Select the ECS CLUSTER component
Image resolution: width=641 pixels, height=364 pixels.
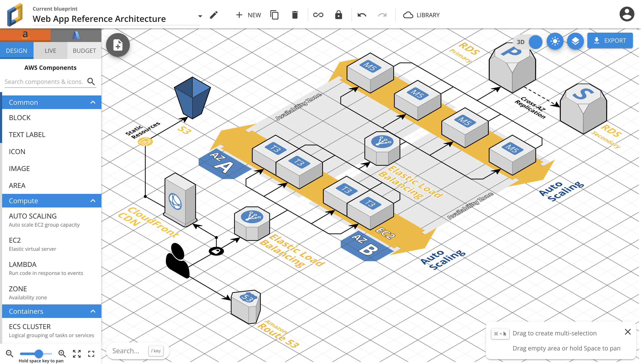point(52,330)
